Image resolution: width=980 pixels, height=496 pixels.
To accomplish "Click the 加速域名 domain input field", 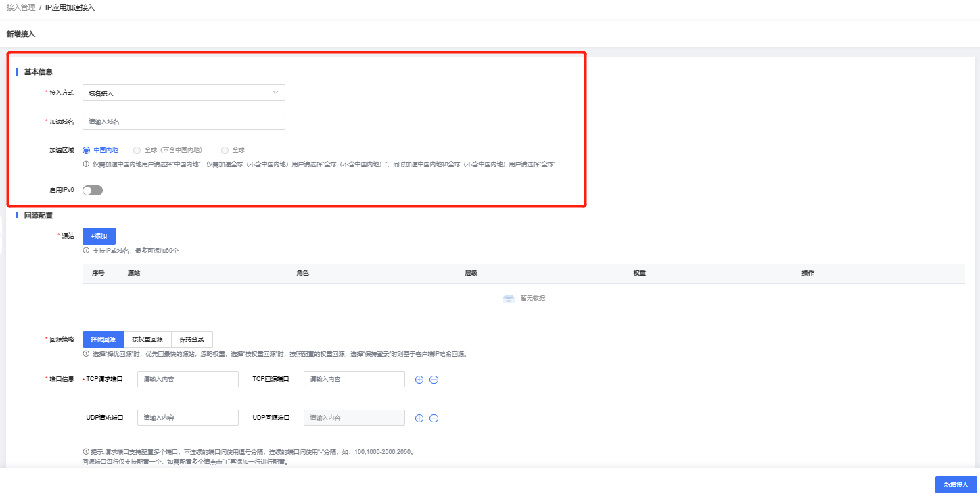I will (183, 122).
